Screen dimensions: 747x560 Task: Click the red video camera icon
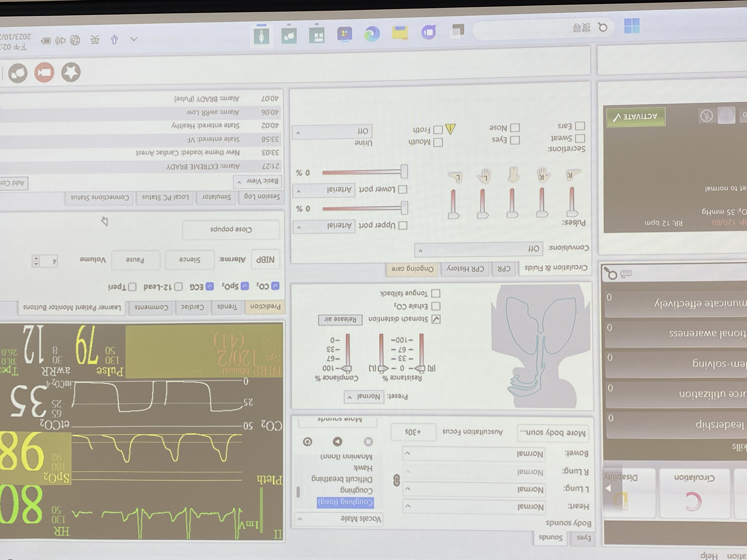click(x=44, y=72)
